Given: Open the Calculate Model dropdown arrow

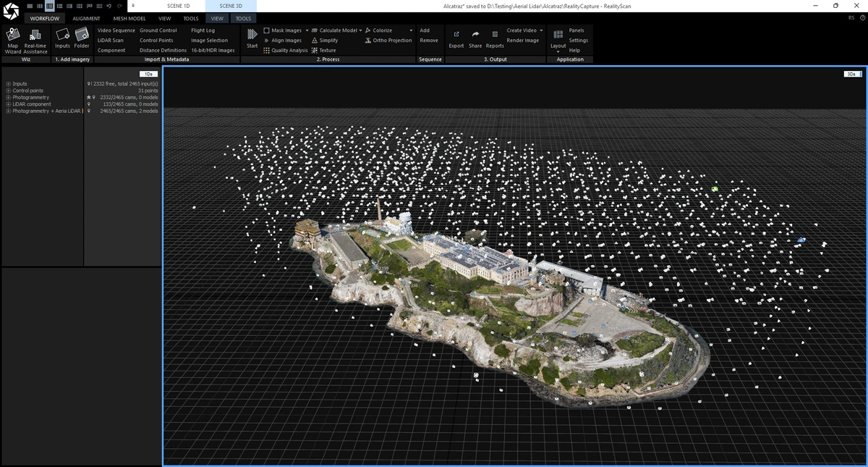Looking at the screenshot, I should [x=360, y=30].
